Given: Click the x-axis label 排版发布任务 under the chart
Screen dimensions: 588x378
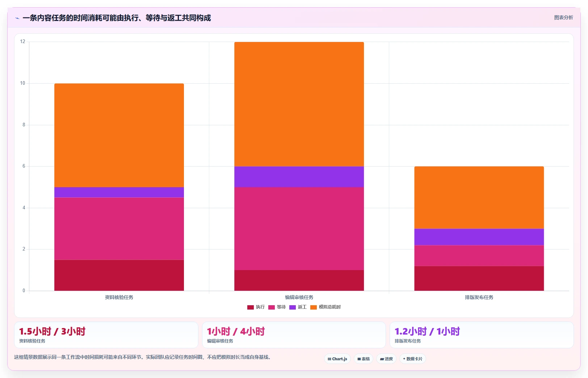Looking at the screenshot, I should click(479, 297).
